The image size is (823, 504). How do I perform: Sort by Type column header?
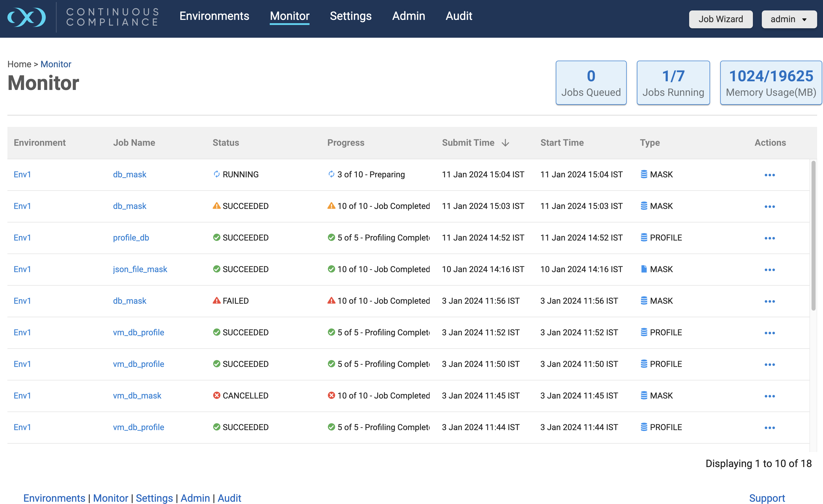click(650, 142)
